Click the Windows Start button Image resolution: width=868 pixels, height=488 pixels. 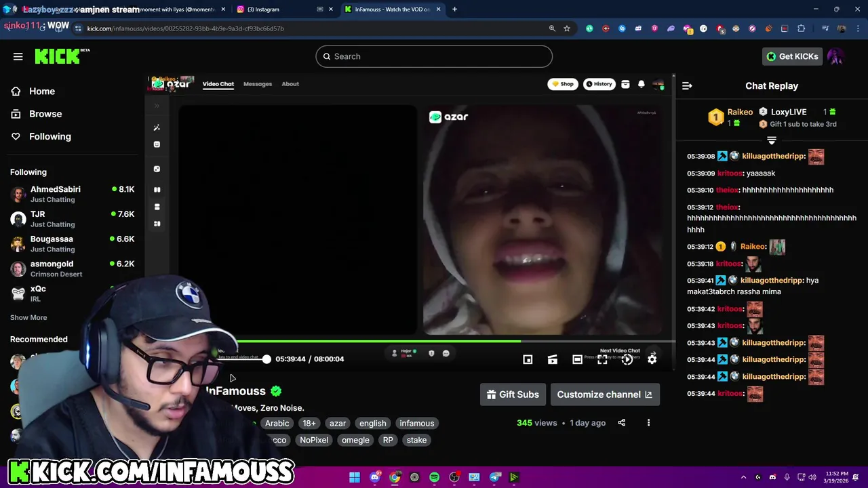tap(355, 477)
